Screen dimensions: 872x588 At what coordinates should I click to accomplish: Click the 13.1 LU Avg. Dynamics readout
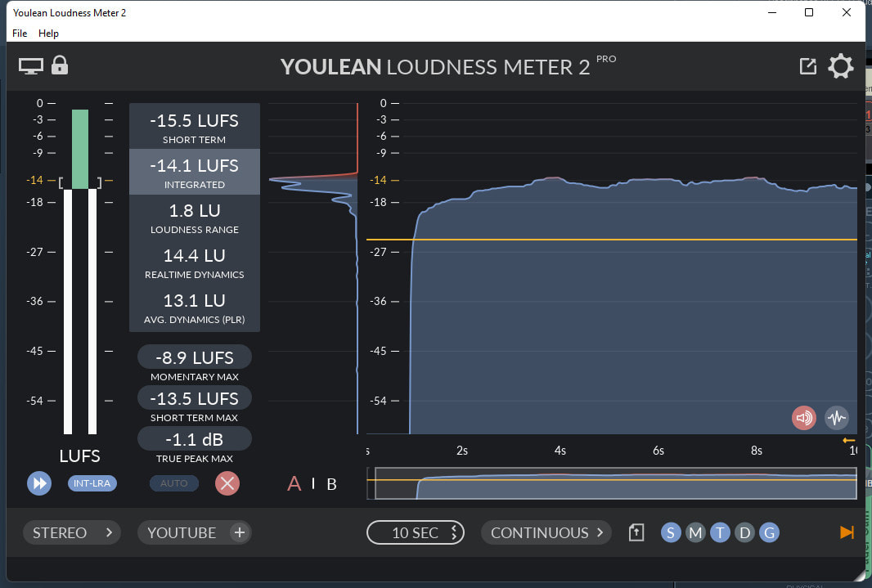click(195, 307)
